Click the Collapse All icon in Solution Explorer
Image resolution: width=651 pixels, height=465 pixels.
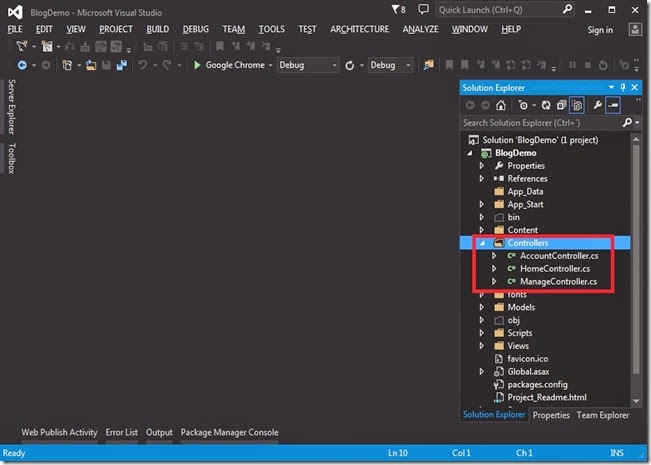561,105
